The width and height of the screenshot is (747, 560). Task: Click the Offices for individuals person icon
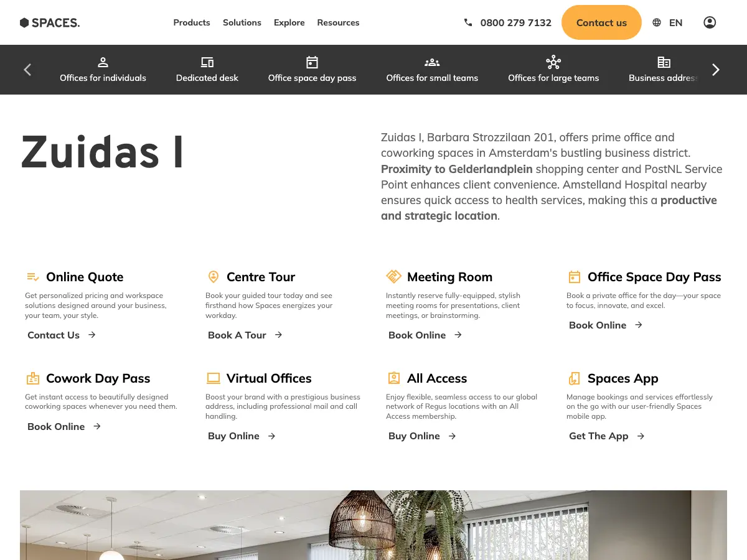tap(103, 62)
